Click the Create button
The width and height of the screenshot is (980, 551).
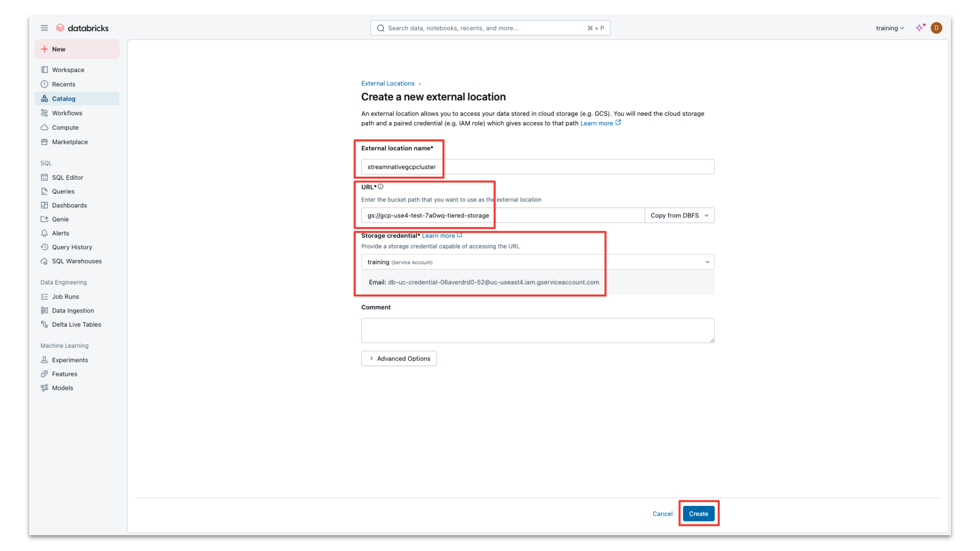point(698,514)
